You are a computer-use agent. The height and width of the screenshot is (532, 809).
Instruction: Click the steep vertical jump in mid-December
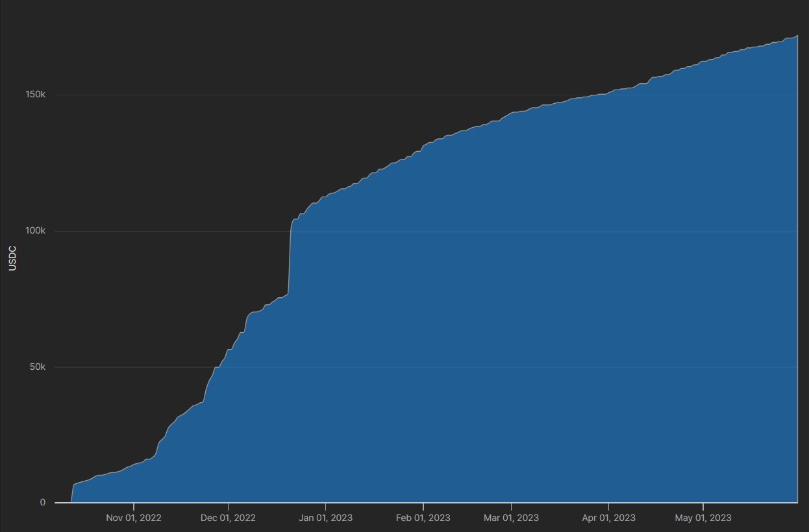pos(290,260)
